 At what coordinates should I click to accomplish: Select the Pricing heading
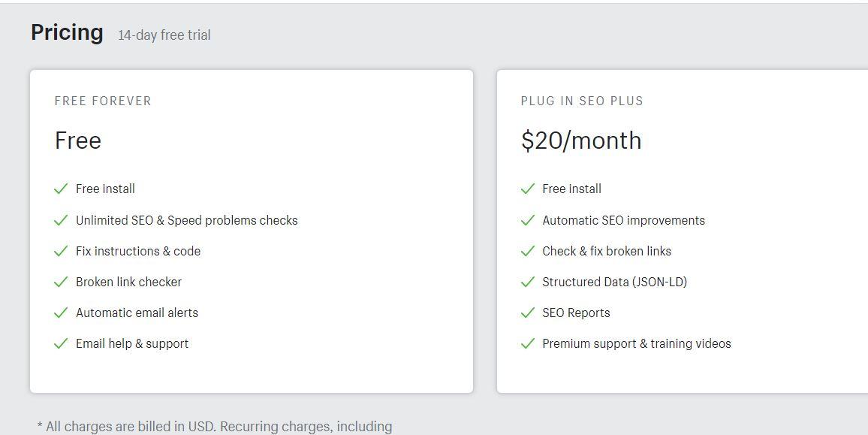click(x=67, y=33)
